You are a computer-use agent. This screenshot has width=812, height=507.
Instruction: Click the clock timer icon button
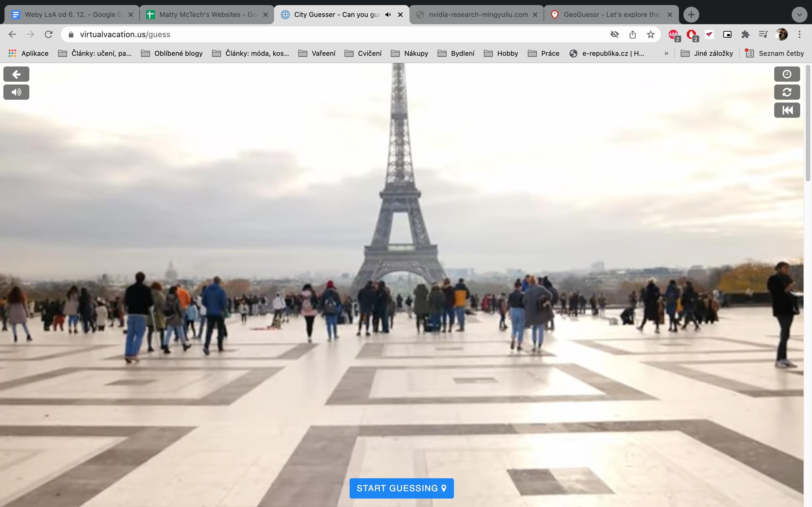click(x=787, y=74)
